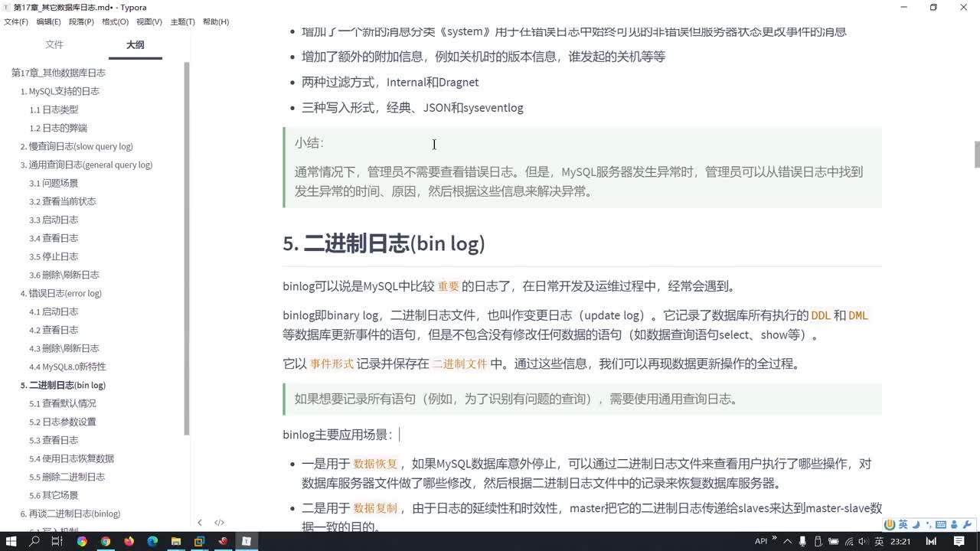The height and width of the screenshot is (551, 980).
Task: Jump to 3. 通用查询日志(general query log) outline item
Action: pos(87,165)
